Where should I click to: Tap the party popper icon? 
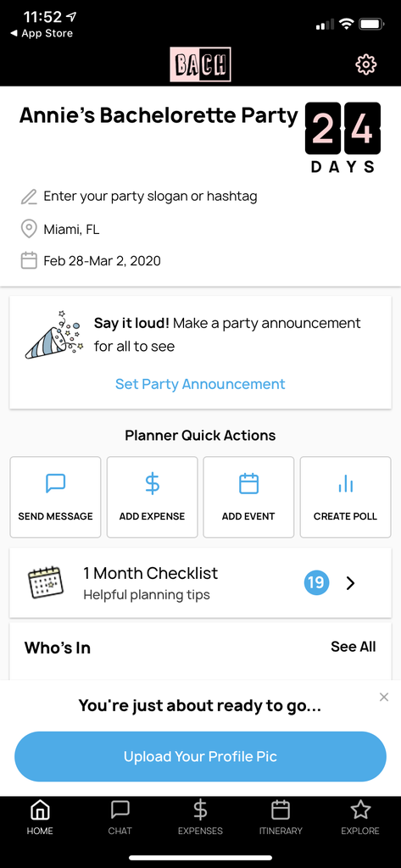point(53,335)
